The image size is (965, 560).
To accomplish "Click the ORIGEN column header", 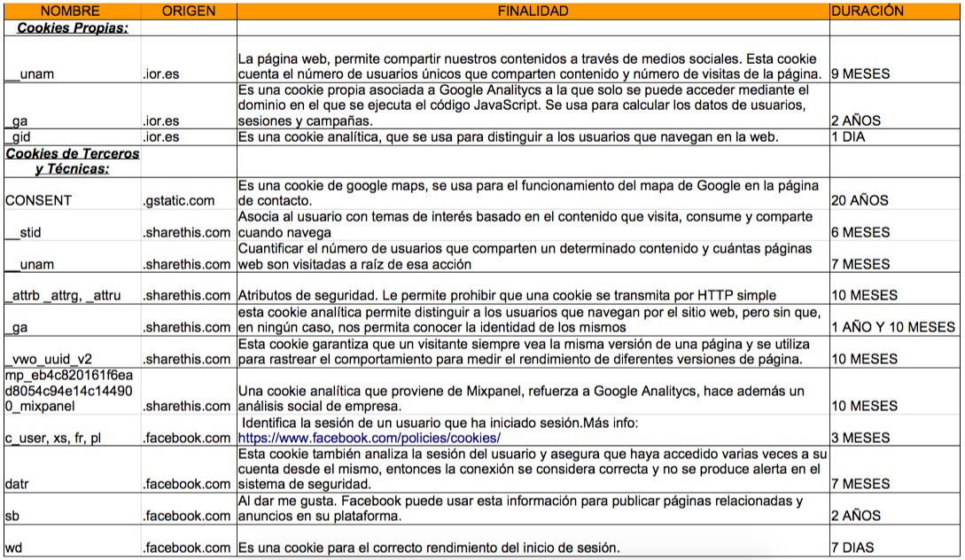I will (188, 12).
